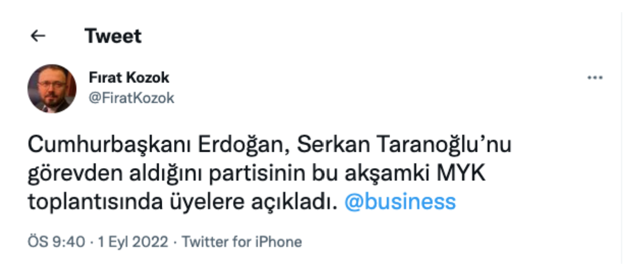Click the "Twitter for iPhone" source label

coord(242,242)
